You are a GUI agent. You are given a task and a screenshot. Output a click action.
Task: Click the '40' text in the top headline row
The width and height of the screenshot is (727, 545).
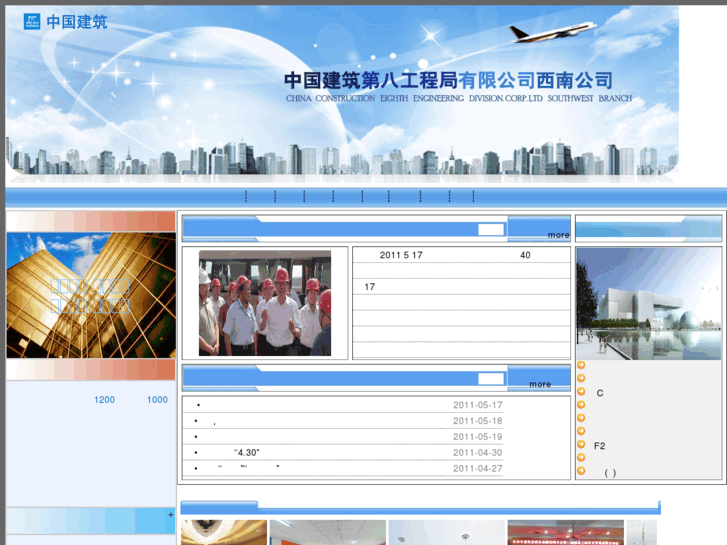click(x=525, y=255)
